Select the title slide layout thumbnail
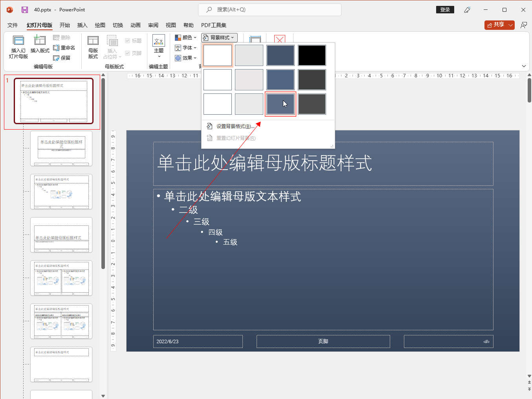The height and width of the screenshot is (399, 532). coord(61,148)
